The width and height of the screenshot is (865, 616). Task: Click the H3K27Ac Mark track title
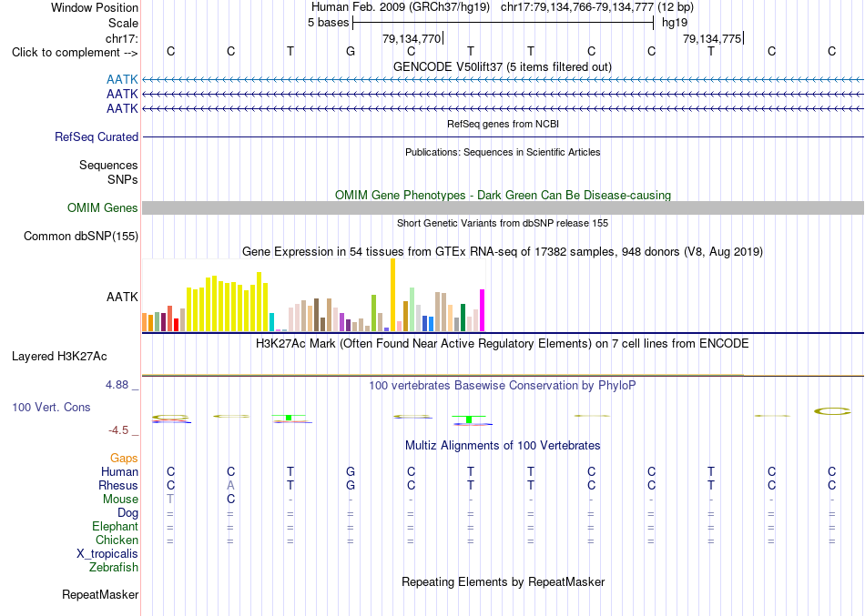pos(502,344)
